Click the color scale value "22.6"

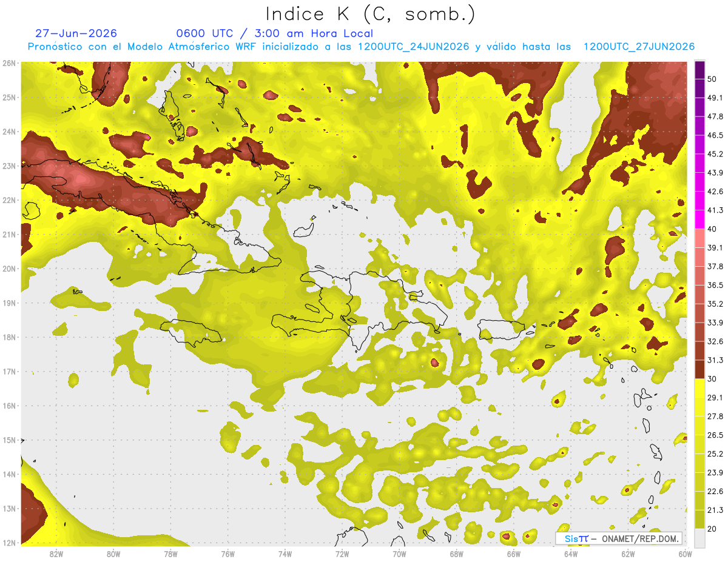(715, 491)
